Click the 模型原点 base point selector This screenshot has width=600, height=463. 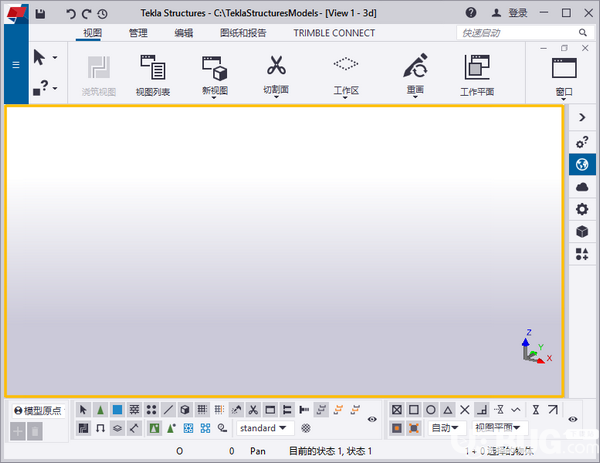coord(38,411)
